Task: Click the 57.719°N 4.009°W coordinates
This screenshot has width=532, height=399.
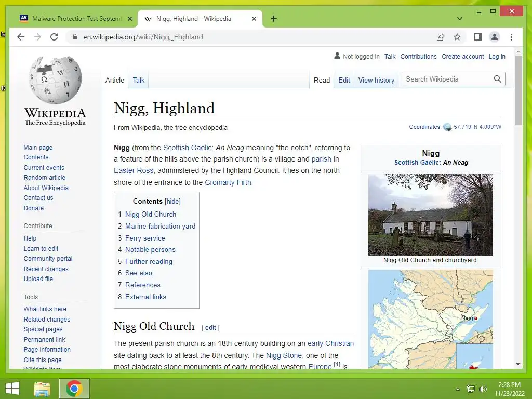Action: point(477,127)
